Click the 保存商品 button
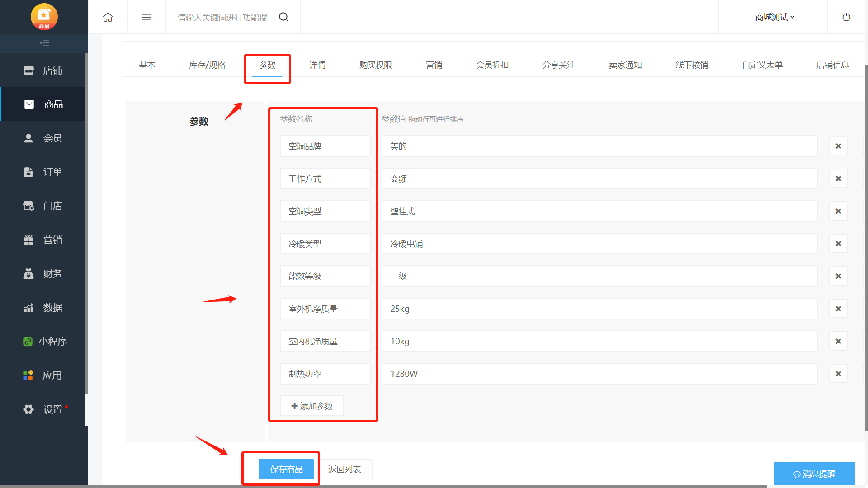This screenshot has height=488, width=868. 286,469
